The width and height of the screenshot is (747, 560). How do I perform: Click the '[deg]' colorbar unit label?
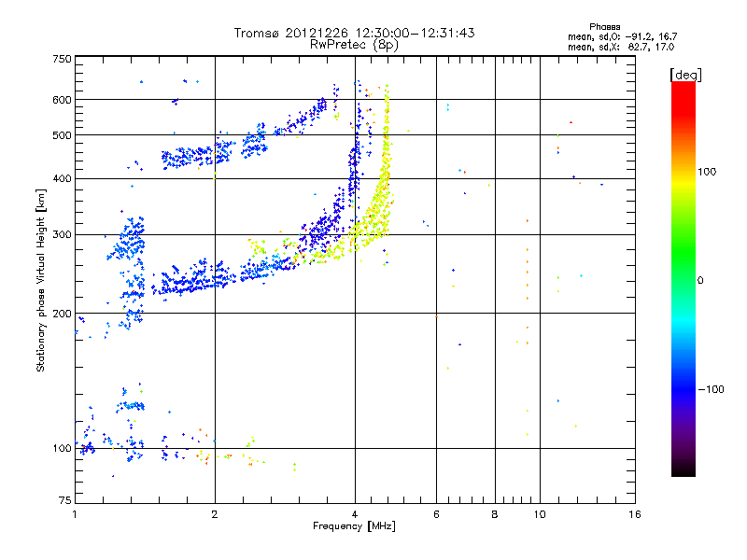(x=685, y=76)
